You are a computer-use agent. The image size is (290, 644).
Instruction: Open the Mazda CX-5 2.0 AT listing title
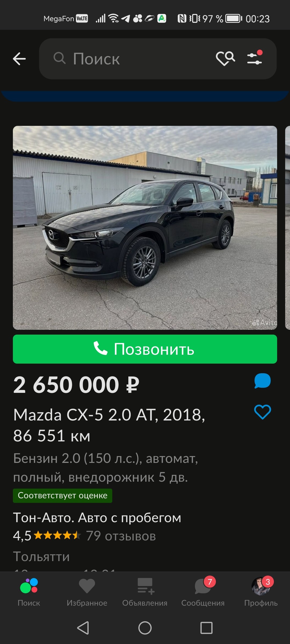[x=109, y=425]
